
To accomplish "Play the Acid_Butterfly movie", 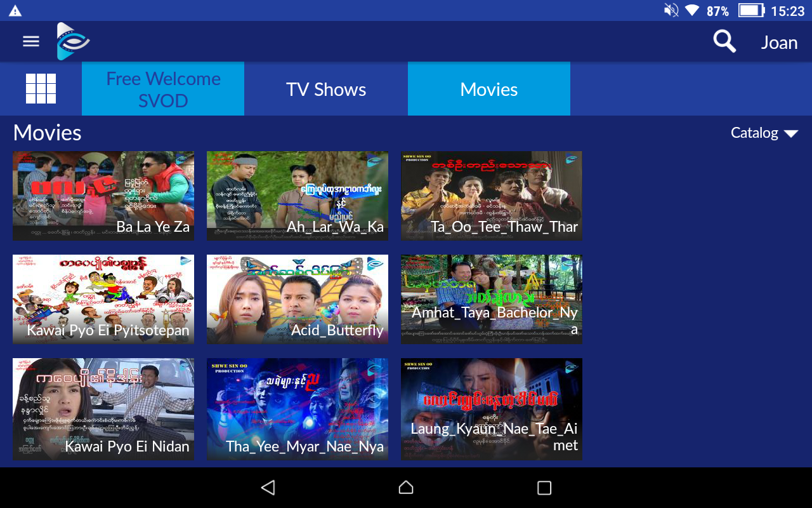I will pos(298,299).
